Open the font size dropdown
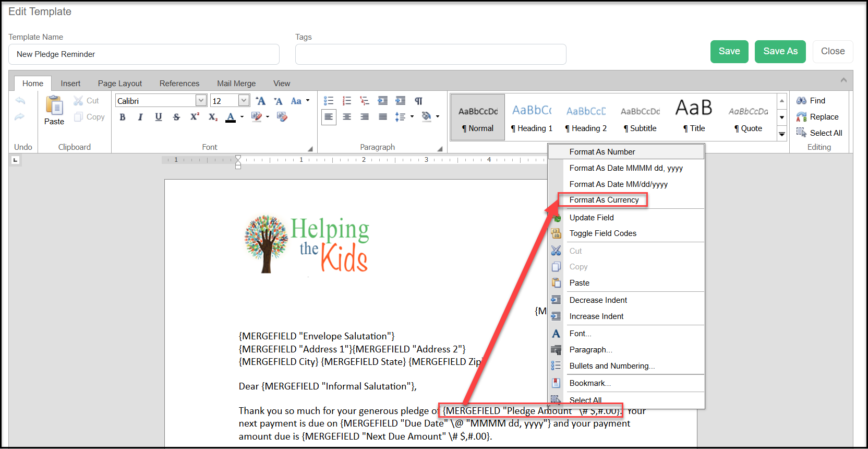 [x=244, y=101]
